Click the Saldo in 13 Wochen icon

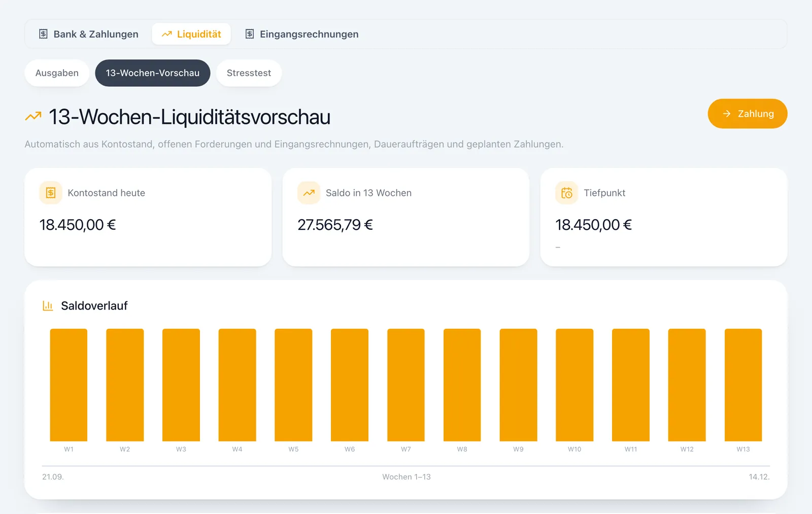[309, 193]
